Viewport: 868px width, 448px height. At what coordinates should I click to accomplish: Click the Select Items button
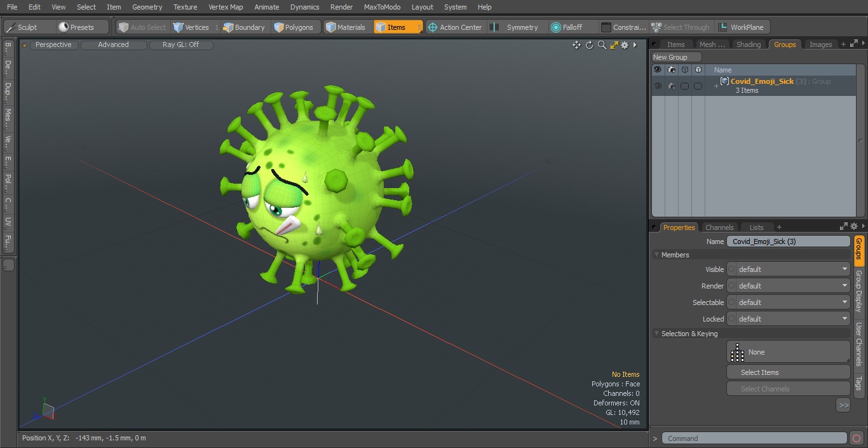click(x=788, y=372)
